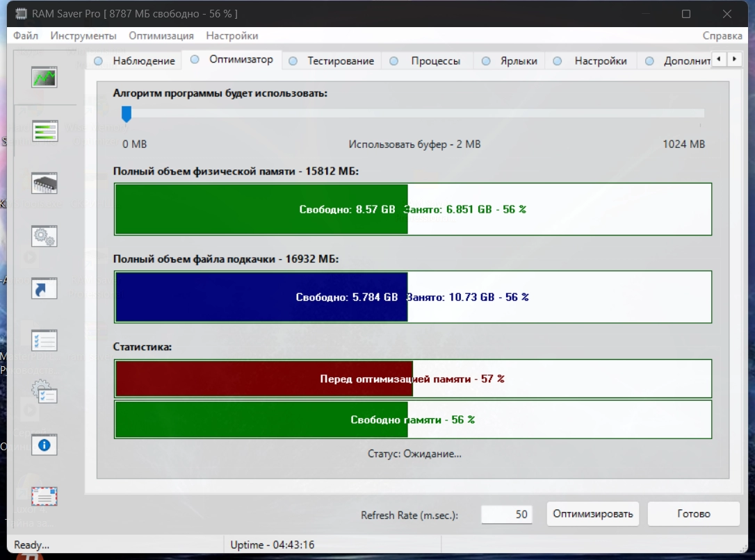Click the 1024 MB slider label
This screenshot has height=560, width=755.
(683, 145)
